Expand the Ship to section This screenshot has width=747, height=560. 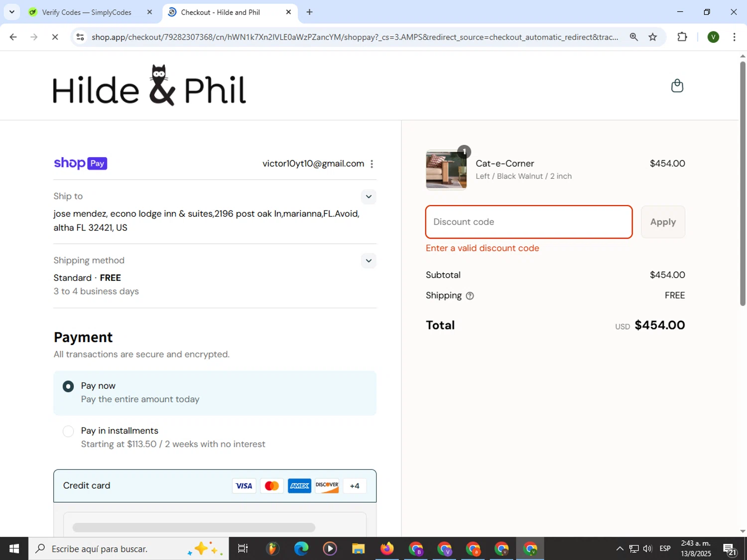tap(369, 197)
